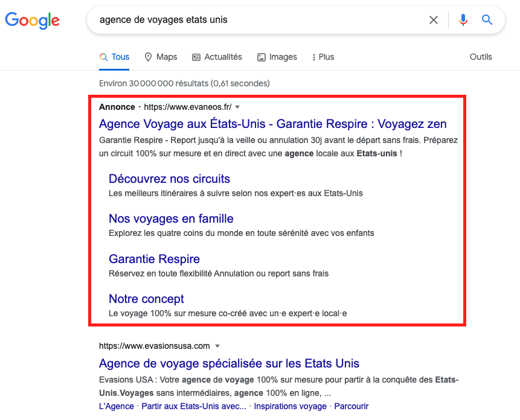Follow the Parcourir sublink

click(351, 406)
